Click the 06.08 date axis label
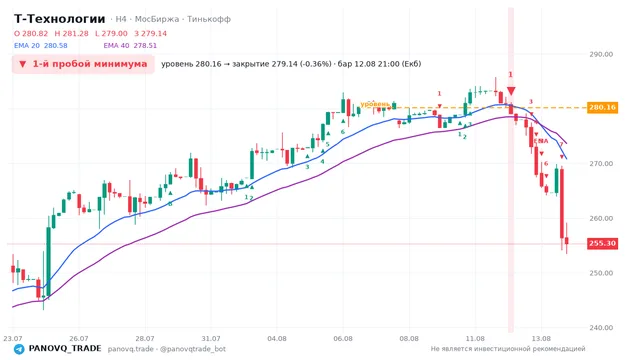This screenshot has width=640, height=360. [x=343, y=338]
